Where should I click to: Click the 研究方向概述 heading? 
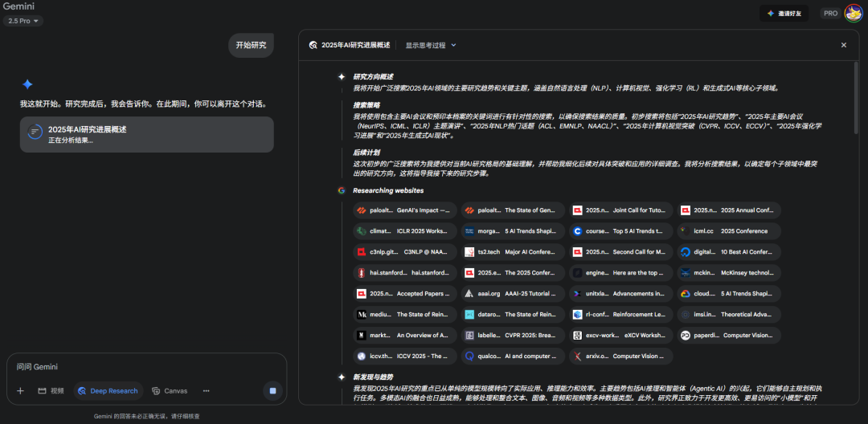373,77
